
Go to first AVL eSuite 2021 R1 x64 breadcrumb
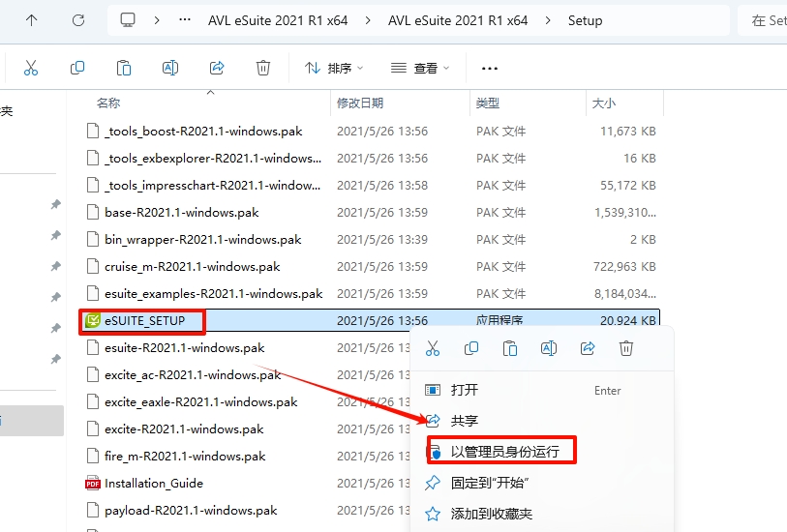(x=278, y=20)
